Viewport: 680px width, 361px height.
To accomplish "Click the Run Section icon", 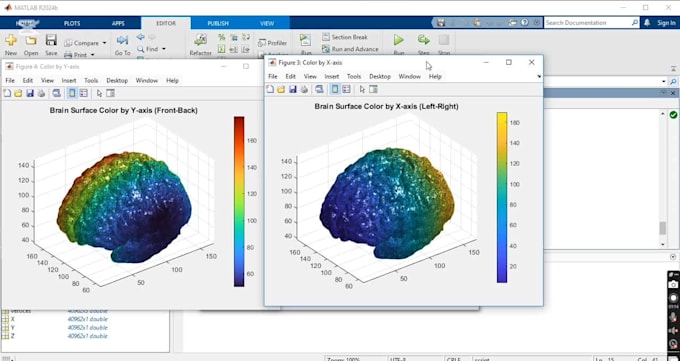I will coord(306,40).
